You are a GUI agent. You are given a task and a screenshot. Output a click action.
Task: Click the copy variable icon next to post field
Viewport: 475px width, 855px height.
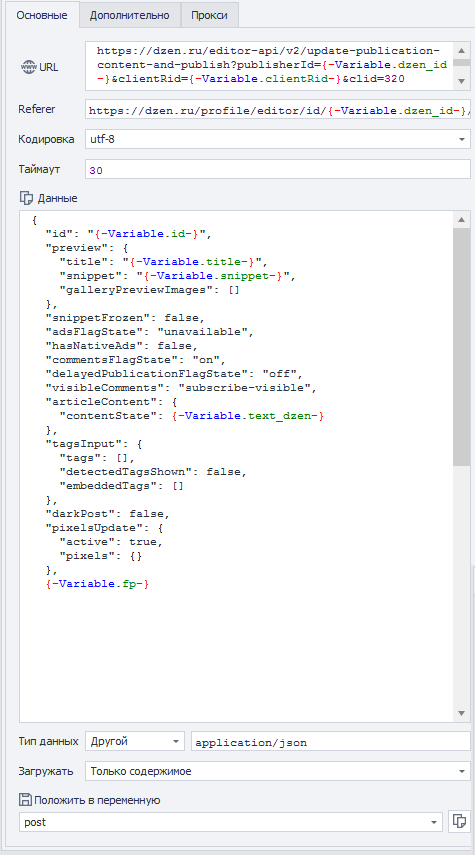coord(459,822)
